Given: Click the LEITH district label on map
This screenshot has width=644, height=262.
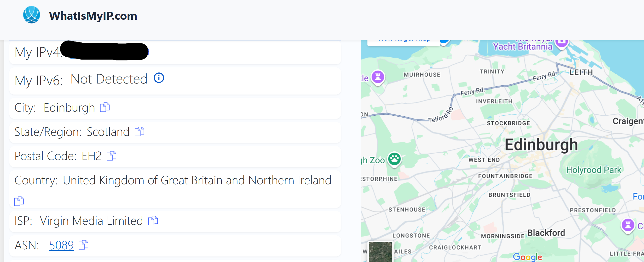Looking at the screenshot, I should tap(581, 72).
